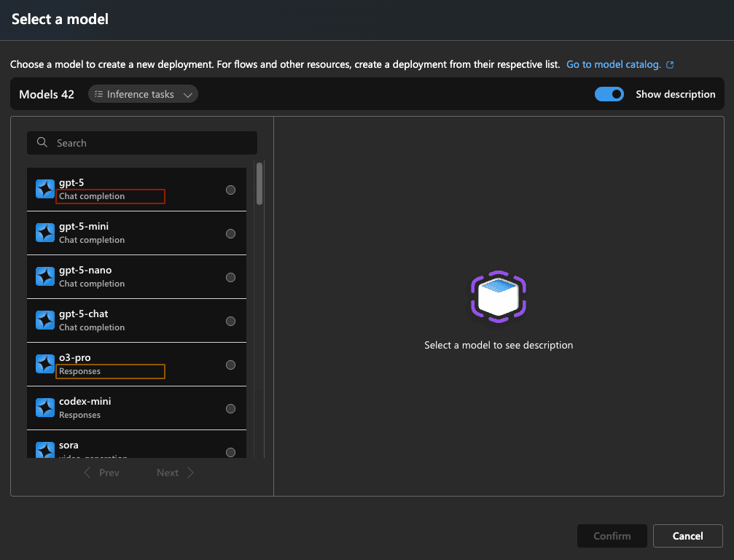734x560 pixels.
Task: Select the gpt-5-nano radio button
Action: click(x=231, y=277)
